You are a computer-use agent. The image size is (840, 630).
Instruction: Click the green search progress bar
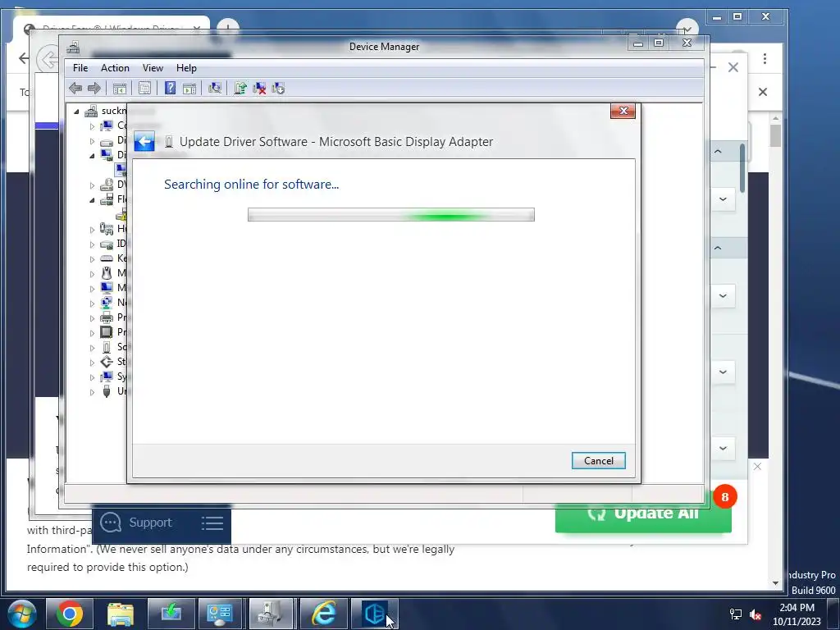(391, 215)
